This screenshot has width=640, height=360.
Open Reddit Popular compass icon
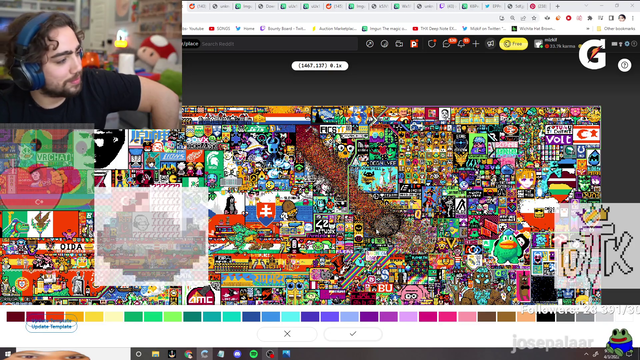pyautogui.click(x=370, y=44)
